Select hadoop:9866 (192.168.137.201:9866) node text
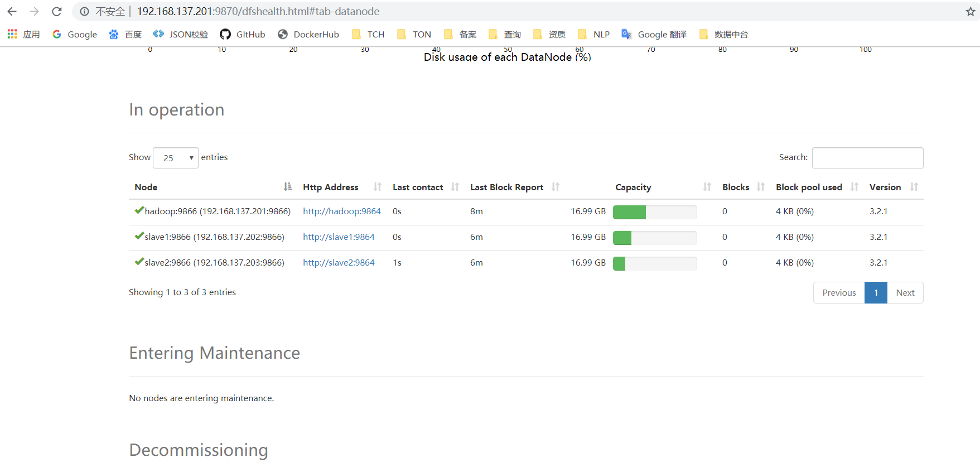 pyautogui.click(x=218, y=211)
